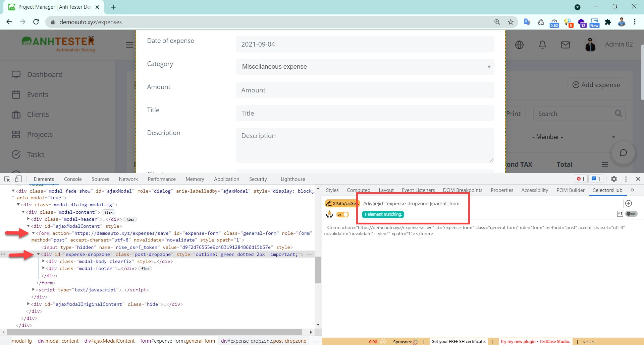
Task: Click the Title input field
Action: click(x=365, y=113)
